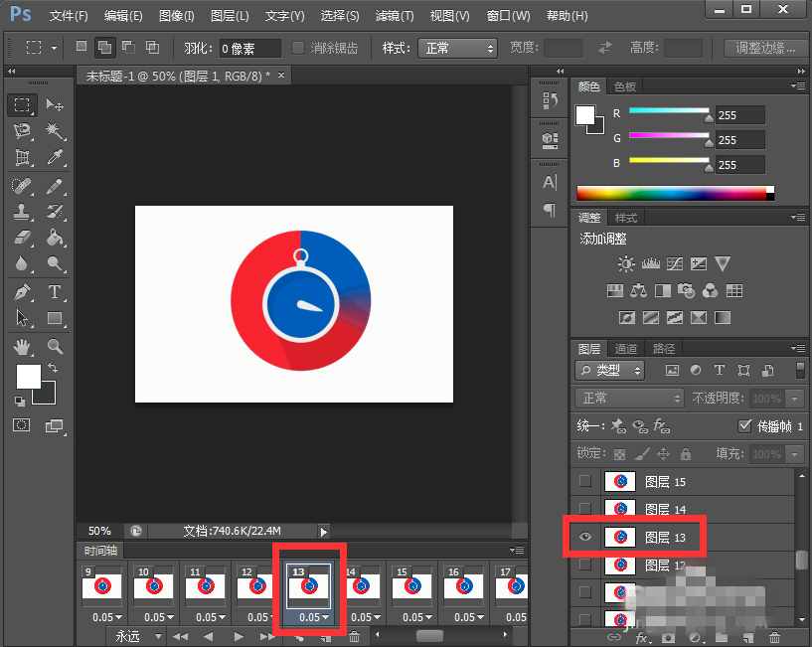Open the 滤镜(T) menu
This screenshot has width=812, height=647.
pyautogui.click(x=395, y=16)
